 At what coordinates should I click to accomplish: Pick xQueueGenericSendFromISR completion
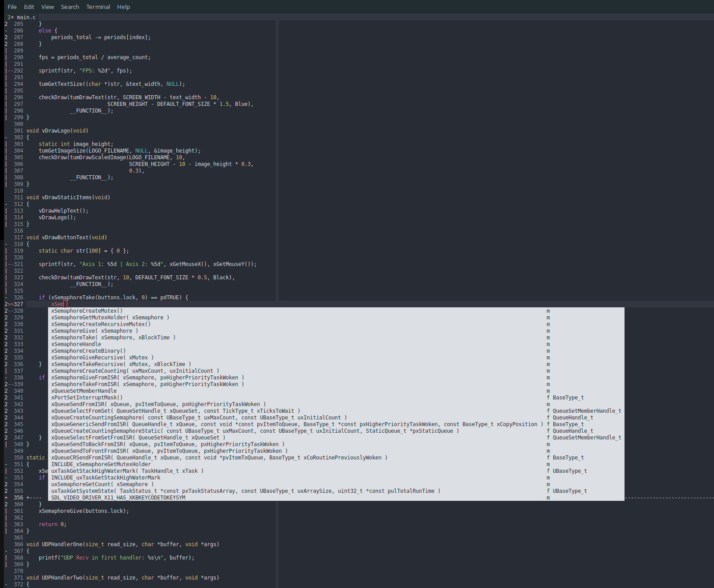click(336, 424)
